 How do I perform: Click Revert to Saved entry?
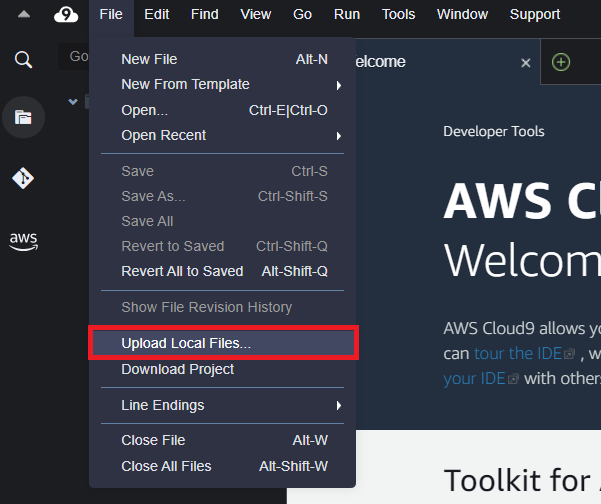click(x=222, y=246)
